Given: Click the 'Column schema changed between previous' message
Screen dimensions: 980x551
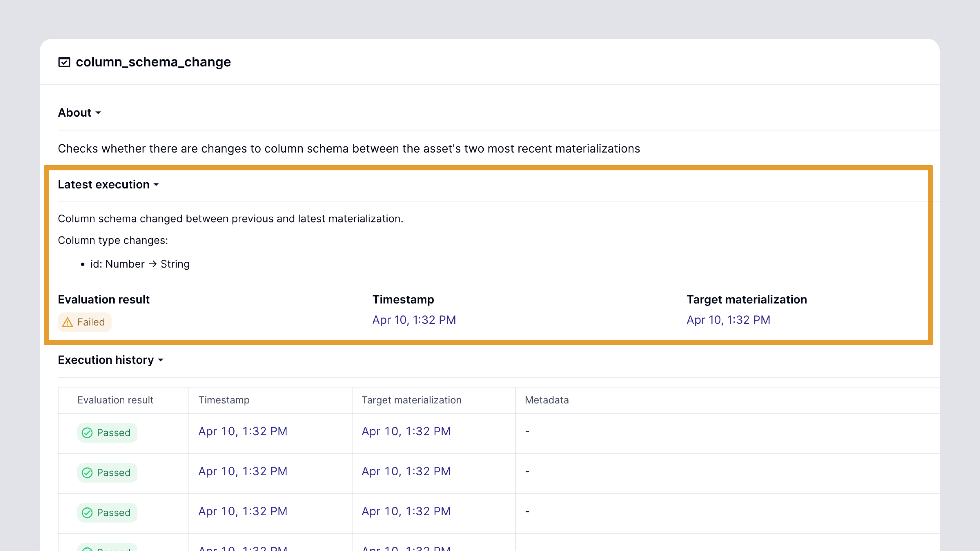Looking at the screenshot, I should coord(230,219).
